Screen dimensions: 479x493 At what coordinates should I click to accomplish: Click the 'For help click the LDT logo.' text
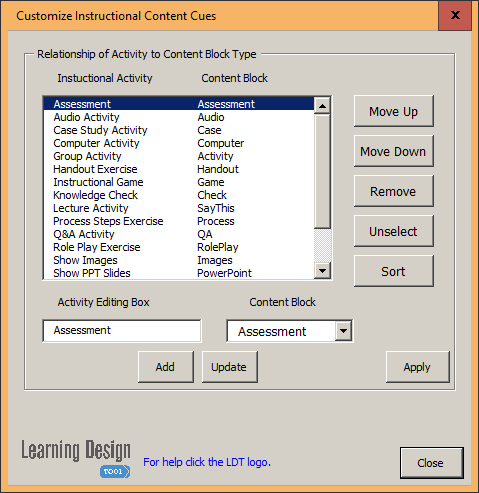point(207,462)
